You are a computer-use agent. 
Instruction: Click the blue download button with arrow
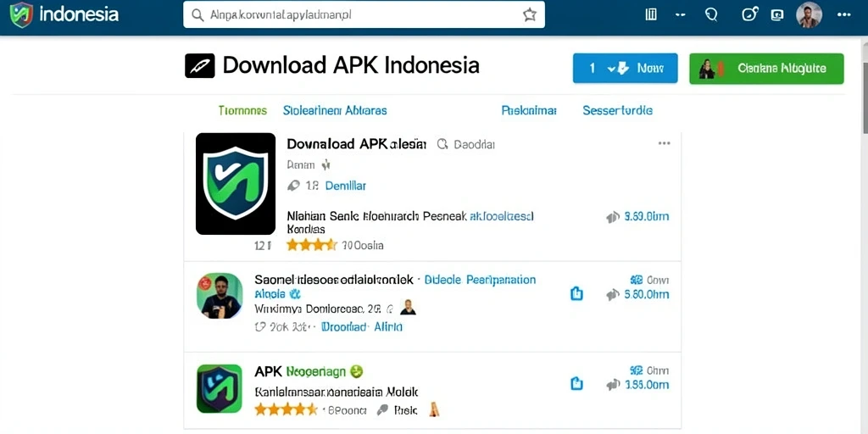[625, 68]
